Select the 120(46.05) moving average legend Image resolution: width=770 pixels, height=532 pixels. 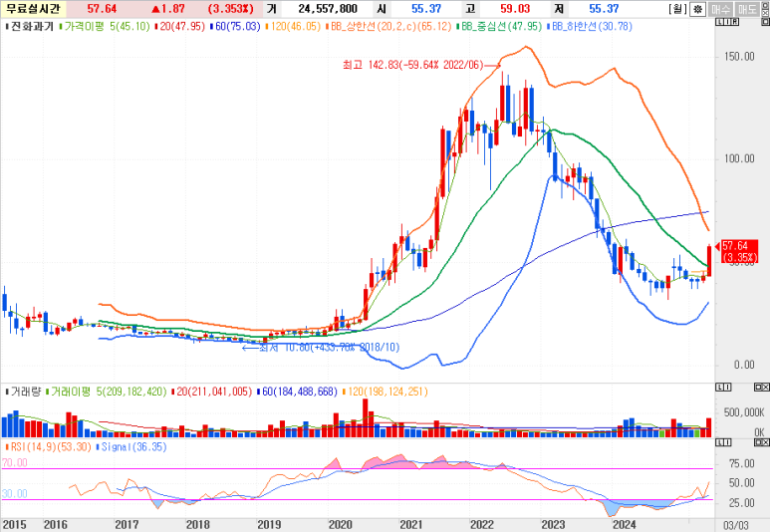click(x=296, y=26)
